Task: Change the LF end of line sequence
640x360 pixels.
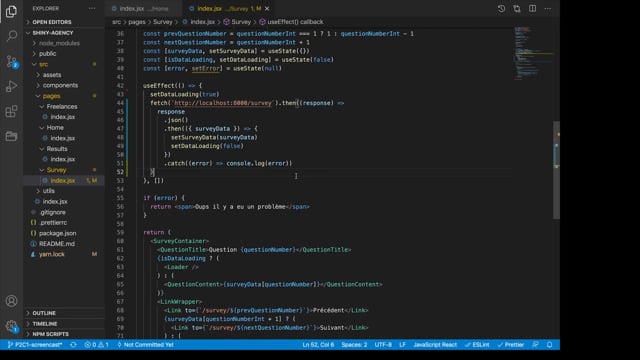Action: (402, 345)
